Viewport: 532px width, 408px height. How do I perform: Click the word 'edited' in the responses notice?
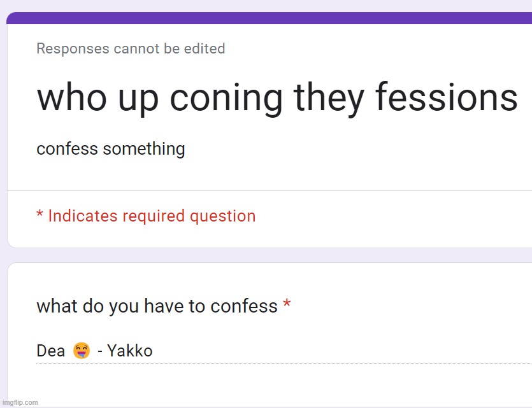coord(205,48)
